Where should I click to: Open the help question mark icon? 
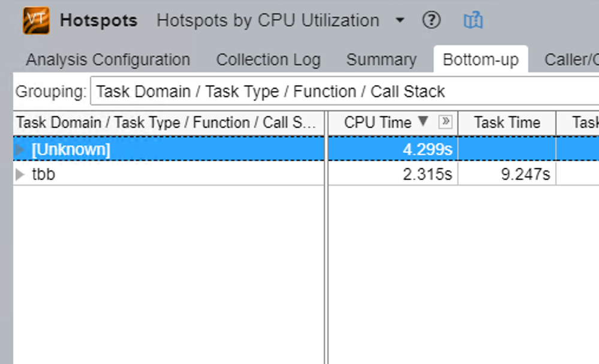tap(431, 20)
